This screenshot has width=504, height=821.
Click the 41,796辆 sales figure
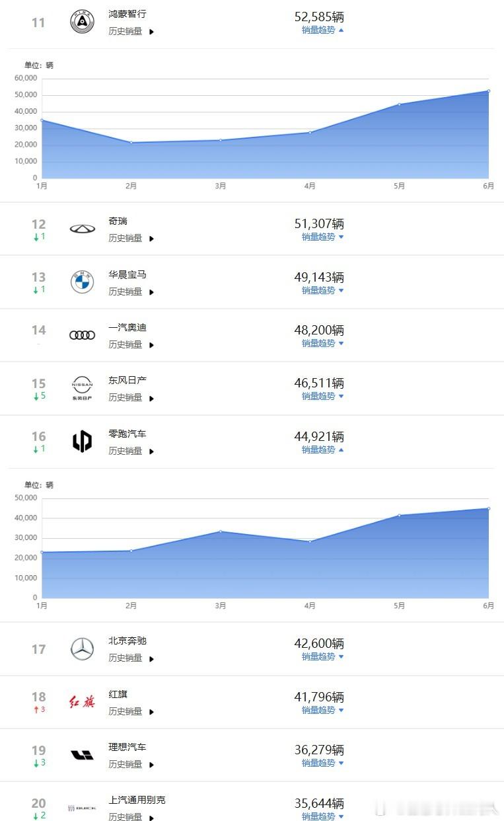pyautogui.click(x=319, y=697)
